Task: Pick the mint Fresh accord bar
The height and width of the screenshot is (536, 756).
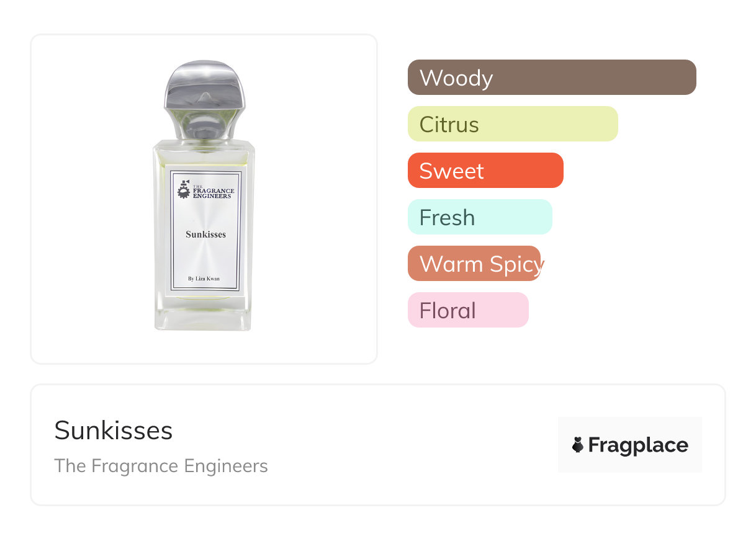Action: point(480,217)
